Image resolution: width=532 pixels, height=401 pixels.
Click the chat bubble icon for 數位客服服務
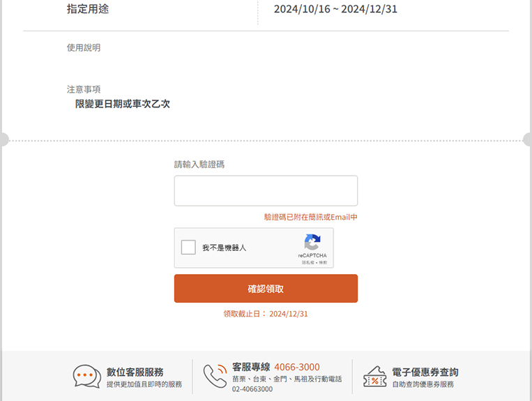(x=87, y=376)
